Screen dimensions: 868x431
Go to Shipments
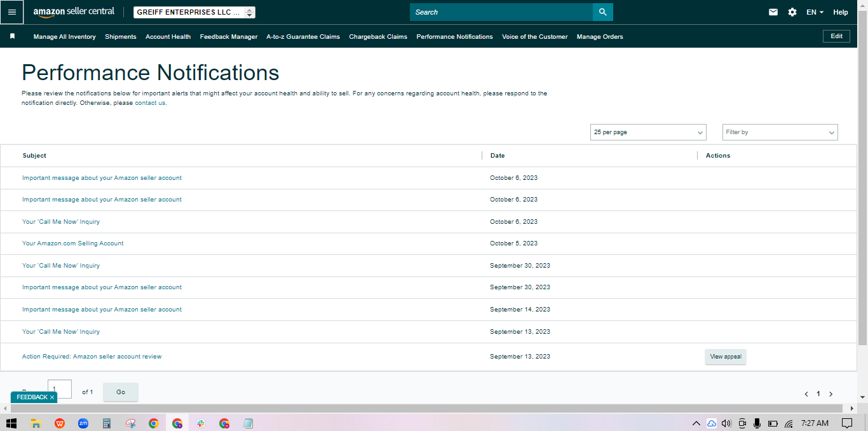tap(121, 37)
